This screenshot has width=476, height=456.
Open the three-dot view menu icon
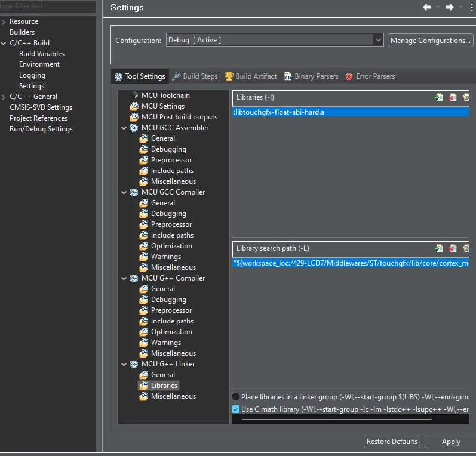[x=471, y=7]
